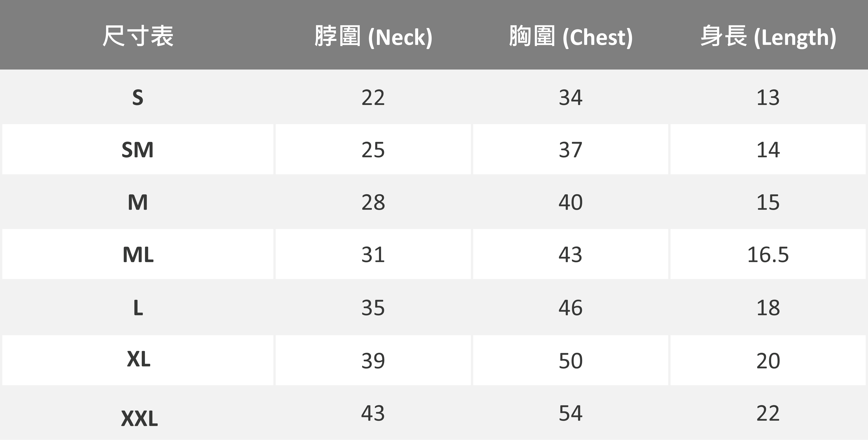This screenshot has height=447, width=868.
Task: Click the XL size row label
Action: (138, 359)
